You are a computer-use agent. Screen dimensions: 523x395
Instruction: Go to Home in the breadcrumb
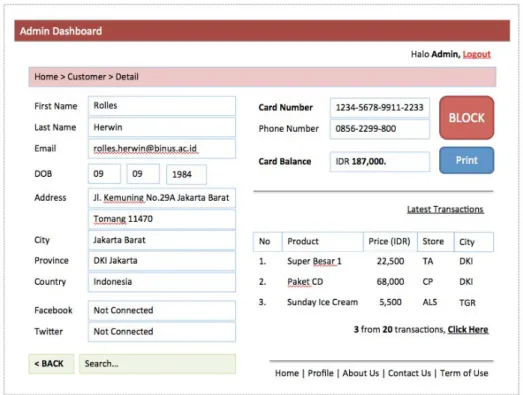46,77
